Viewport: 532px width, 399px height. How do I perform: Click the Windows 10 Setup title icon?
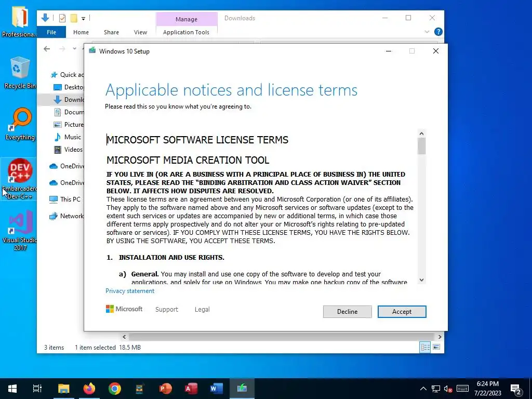coord(92,51)
